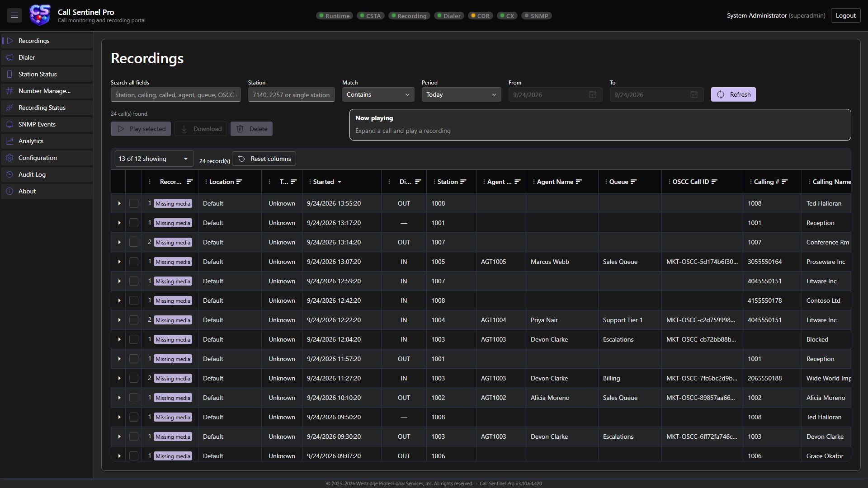Viewport: 868px width, 488px height.
Task: Check the 13:55:20 recording row checkbox
Action: coord(134,204)
